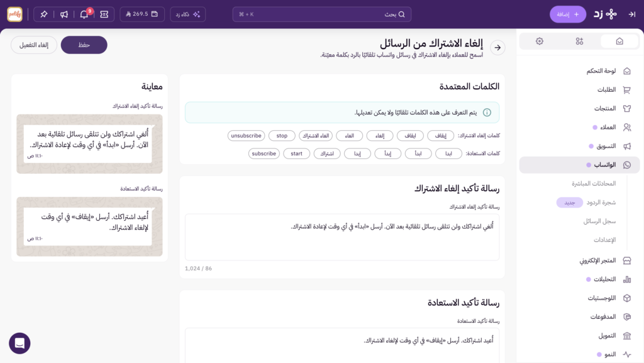
Task: Select الواتساب WhatsApp menu item
Action: pyautogui.click(x=579, y=165)
